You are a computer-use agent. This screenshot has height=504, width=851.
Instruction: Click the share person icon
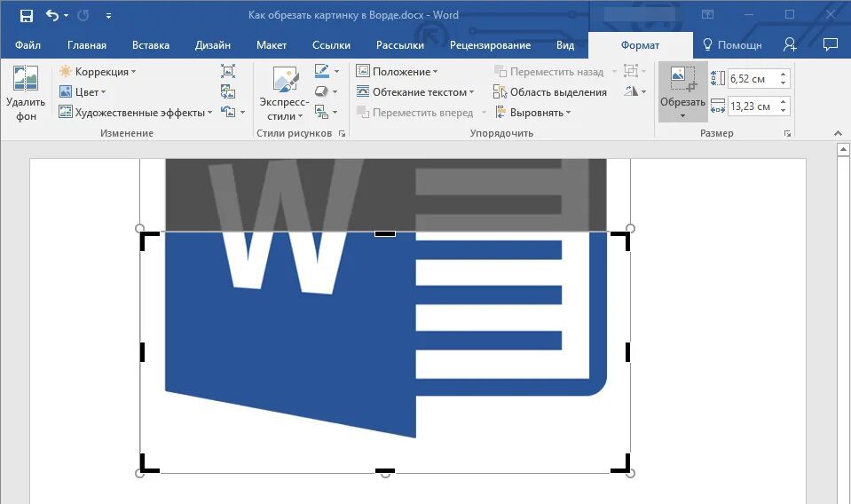pos(790,45)
